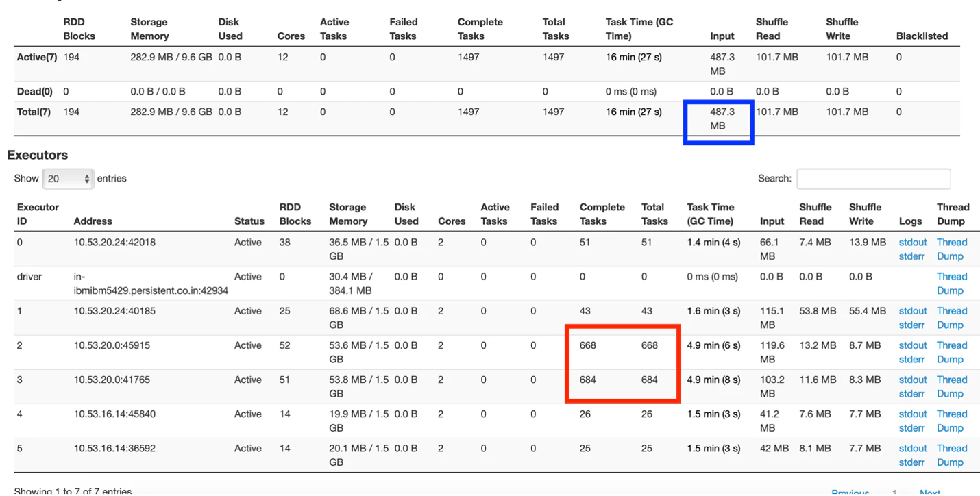This screenshot has width=980, height=496.
Task: Open Thread Dump for executor 5
Action: click(951, 456)
